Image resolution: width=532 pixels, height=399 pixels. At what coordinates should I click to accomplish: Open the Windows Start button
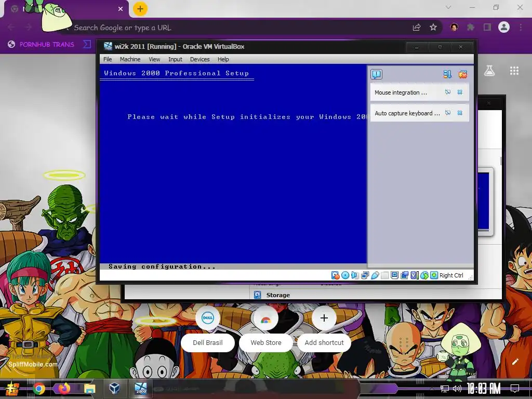[x=12, y=389]
